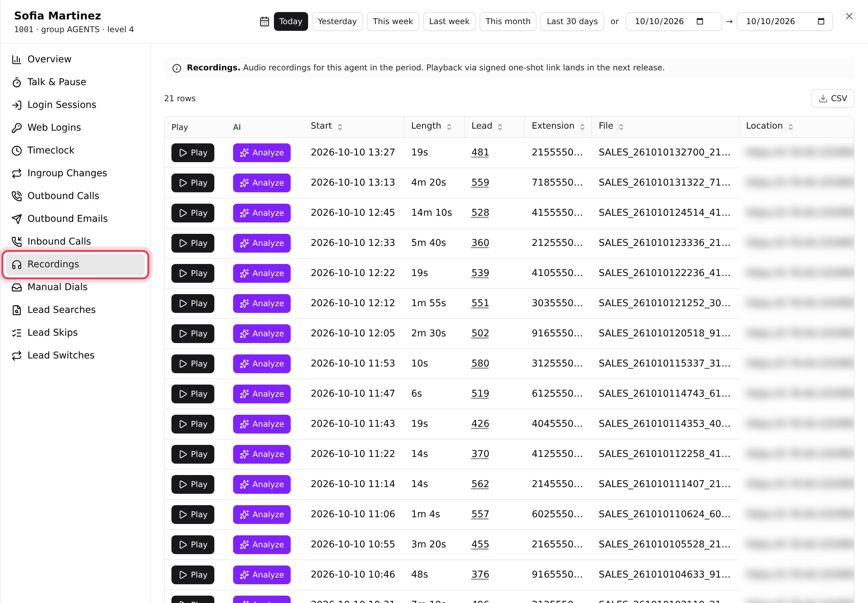Open lead 539 link
Image resolution: width=868 pixels, height=603 pixels.
pyautogui.click(x=480, y=273)
